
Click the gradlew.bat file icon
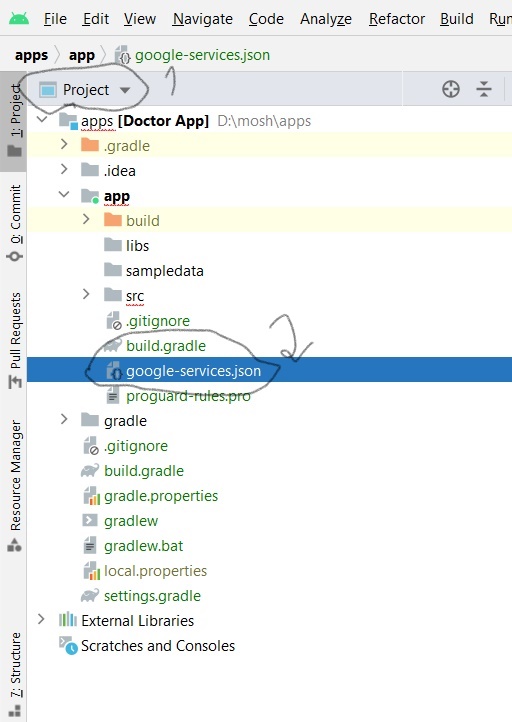90,546
